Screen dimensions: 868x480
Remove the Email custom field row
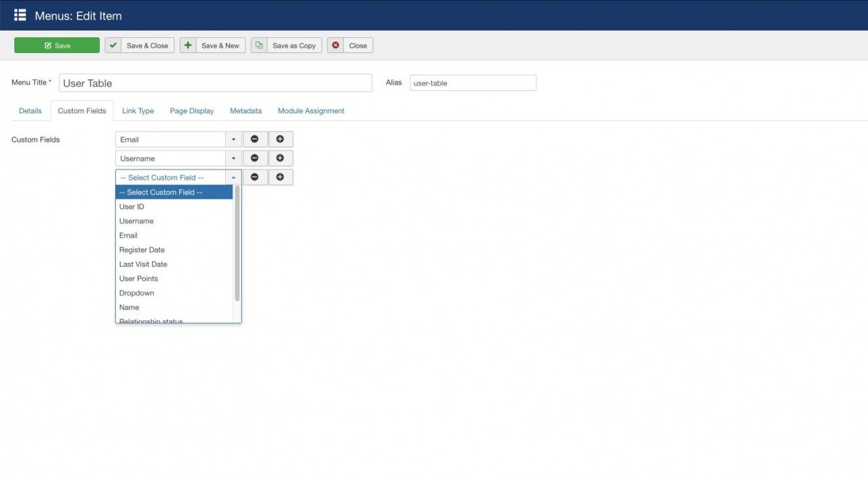(x=255, y=140)
